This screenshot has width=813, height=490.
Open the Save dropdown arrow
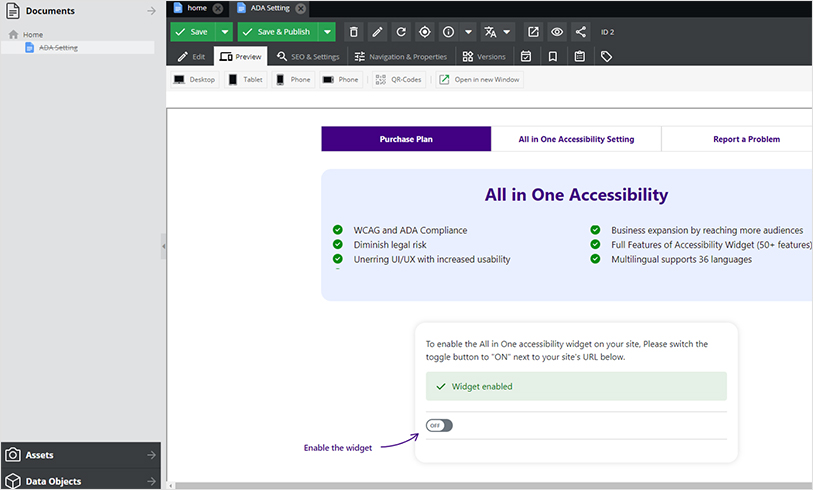pyautogui.click(x=225, y=32)
